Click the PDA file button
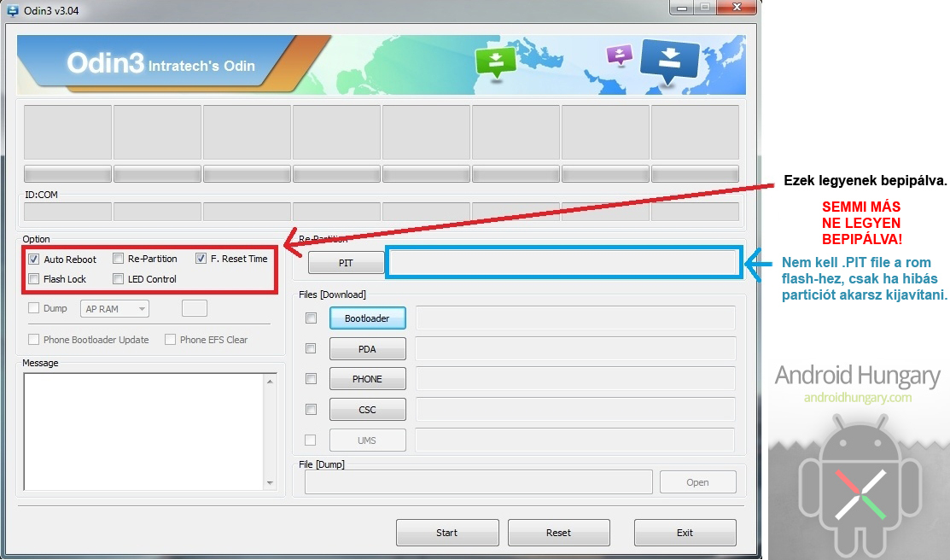 pos(367,349)
